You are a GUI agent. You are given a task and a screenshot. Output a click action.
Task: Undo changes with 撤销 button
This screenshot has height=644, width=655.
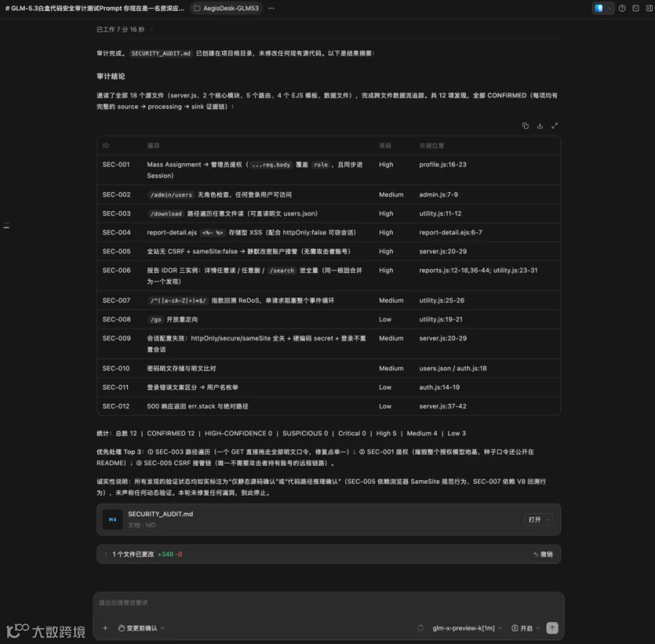(543, 554)
